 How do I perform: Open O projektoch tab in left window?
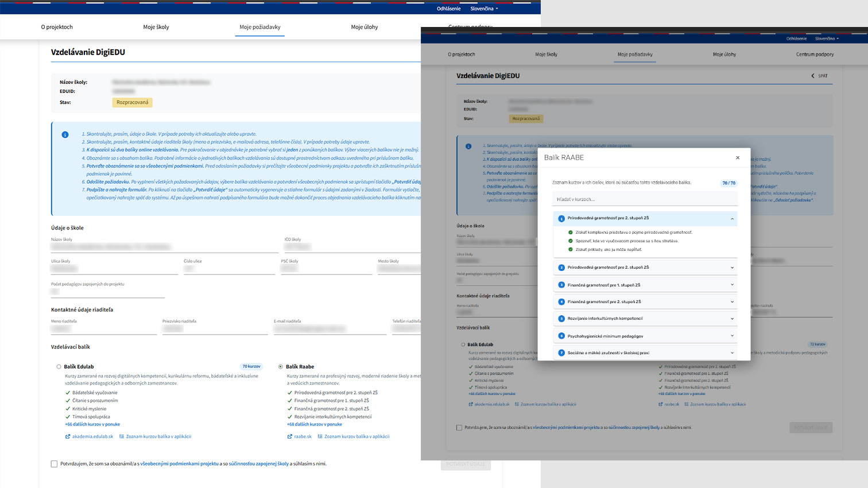pyautogui.click(x=57, y=27)
